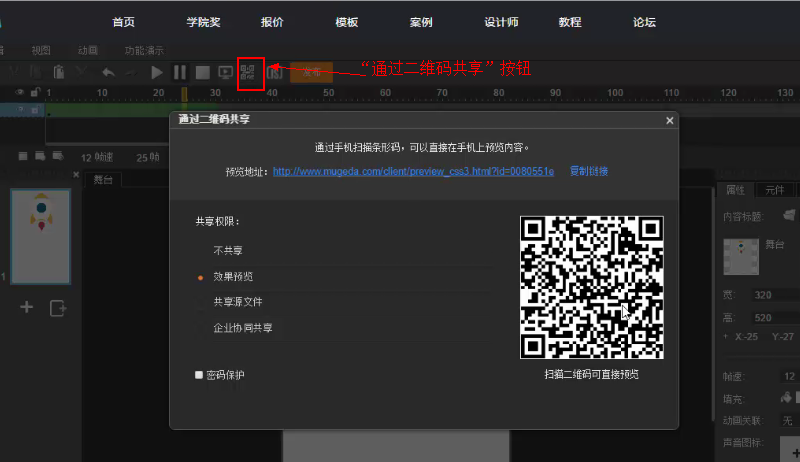
Task: Click the QR code image in dialog
Action: click(591, 287)
